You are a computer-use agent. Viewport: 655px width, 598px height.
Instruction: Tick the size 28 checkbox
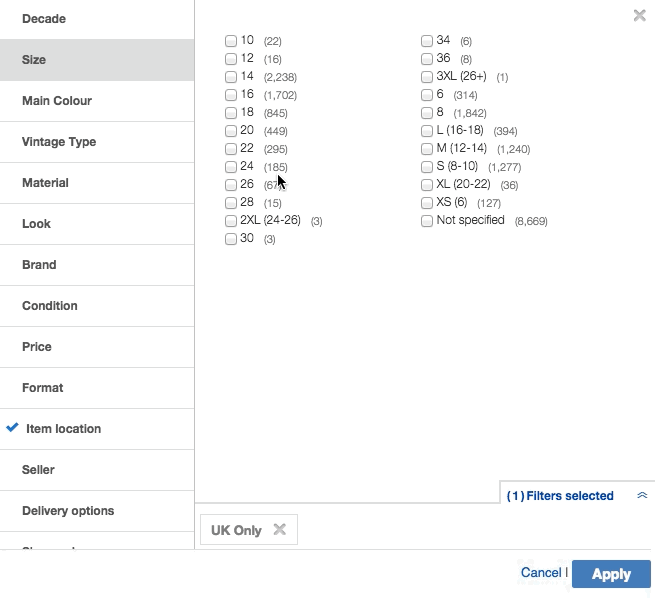pyautogui.click(x=231, y=202)
